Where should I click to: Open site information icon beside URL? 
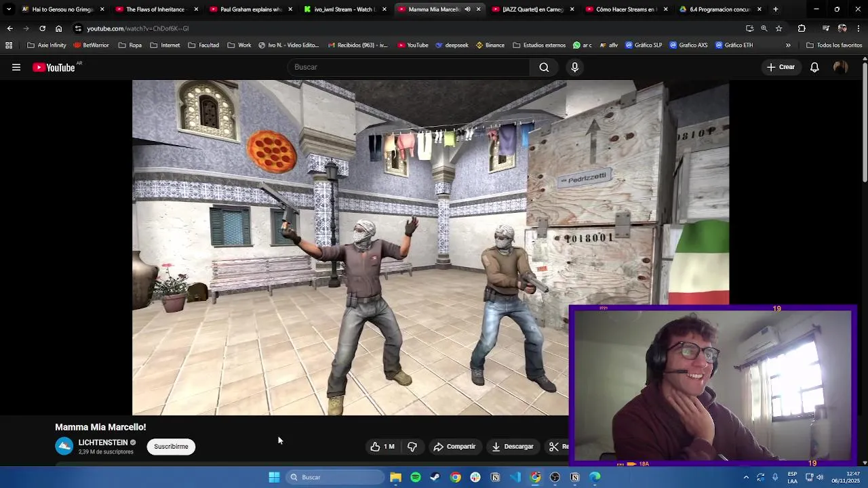pos(78,28)
